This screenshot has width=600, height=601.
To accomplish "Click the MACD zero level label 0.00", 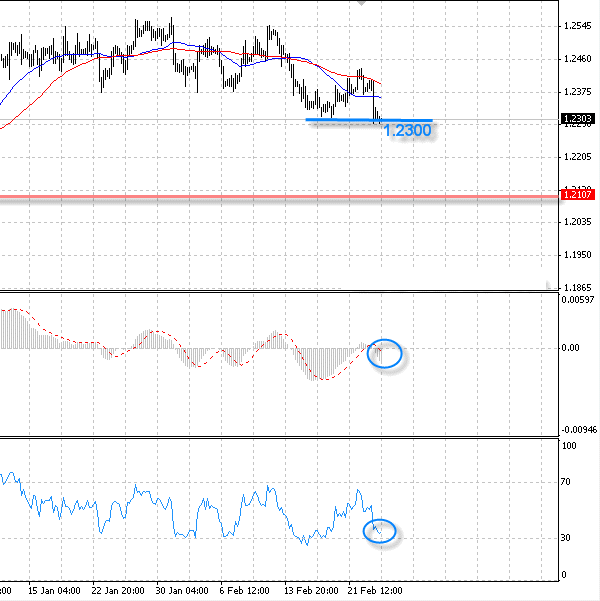I will point(570,348).
